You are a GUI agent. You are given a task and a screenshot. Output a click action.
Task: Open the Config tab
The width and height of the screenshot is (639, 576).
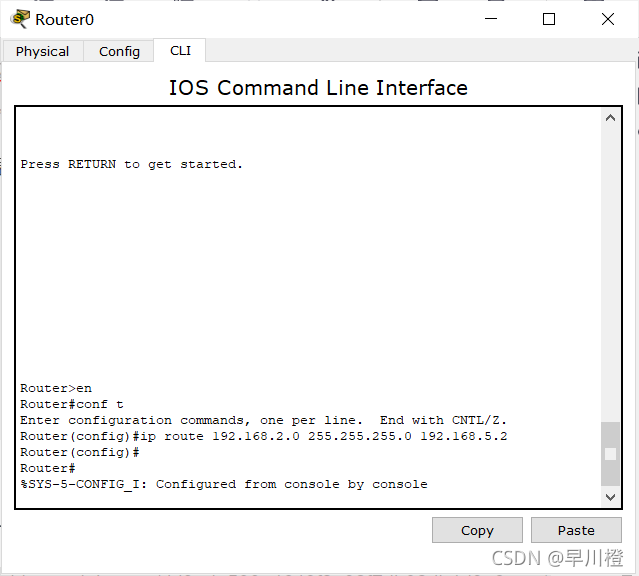[119, 51]
